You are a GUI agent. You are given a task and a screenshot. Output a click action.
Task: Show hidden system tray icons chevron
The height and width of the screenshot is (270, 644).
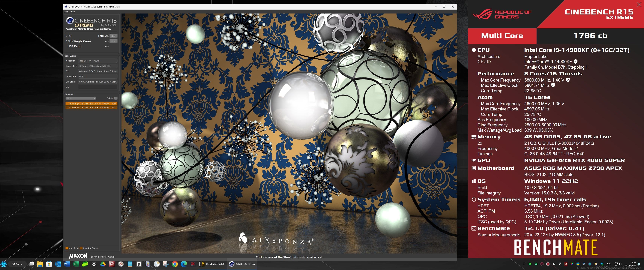(x=524, y=264)
